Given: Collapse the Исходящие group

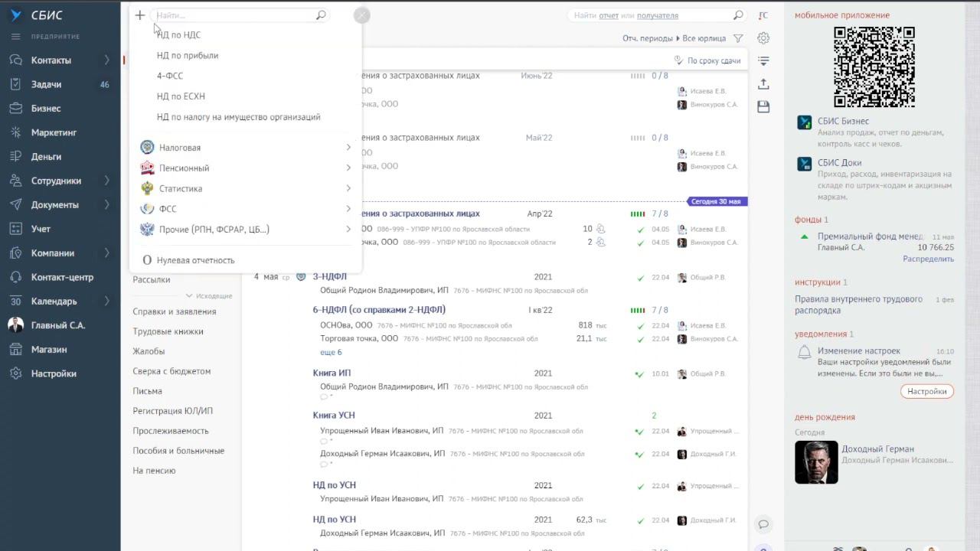Looking at the screenshot, I should pos(209,296).
